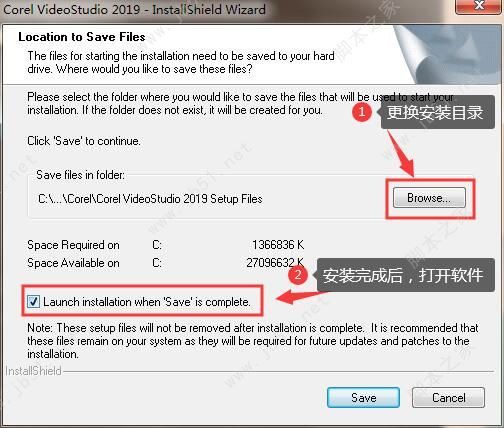This screenshot has width=504, height=428.
Task: Click the red circle numbered 2
Action: [x=298, y=275]
